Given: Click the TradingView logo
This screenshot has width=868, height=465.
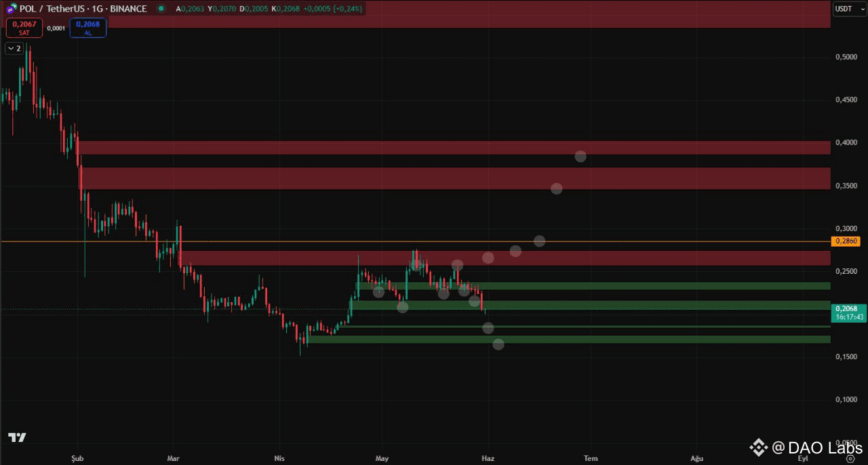Looking at the screenshot, I should (x=17, y=437).
